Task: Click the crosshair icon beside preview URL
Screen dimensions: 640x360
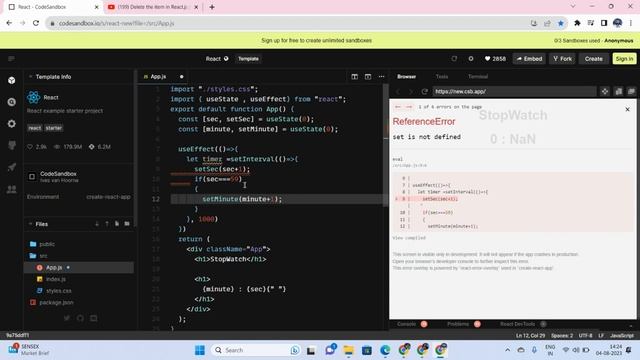Action: [605, 91]
